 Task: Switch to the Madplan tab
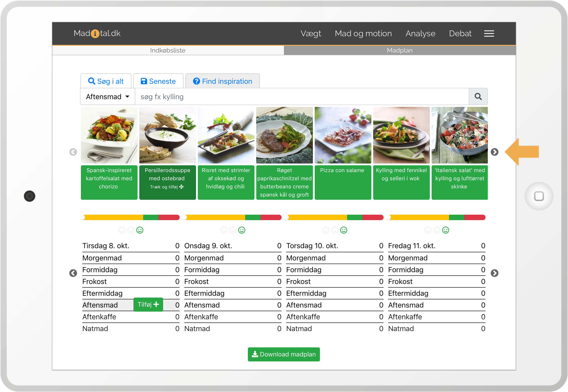point(400,50)
